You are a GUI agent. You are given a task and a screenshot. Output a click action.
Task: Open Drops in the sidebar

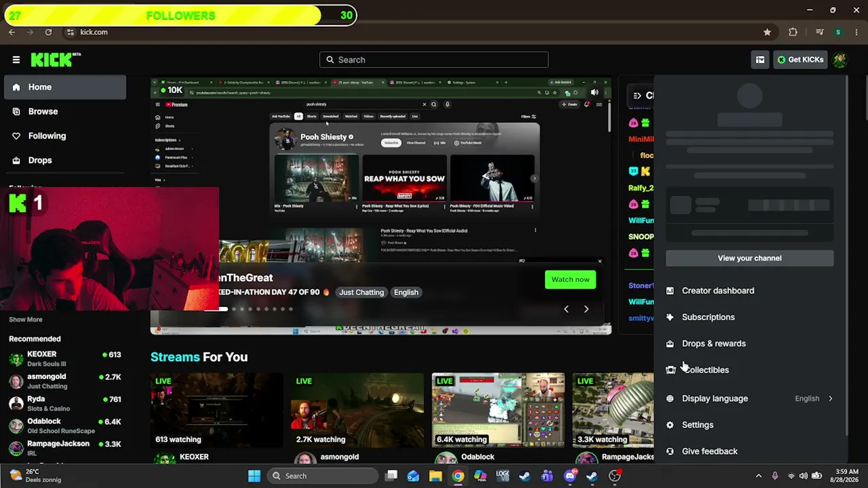click(64, 160)
